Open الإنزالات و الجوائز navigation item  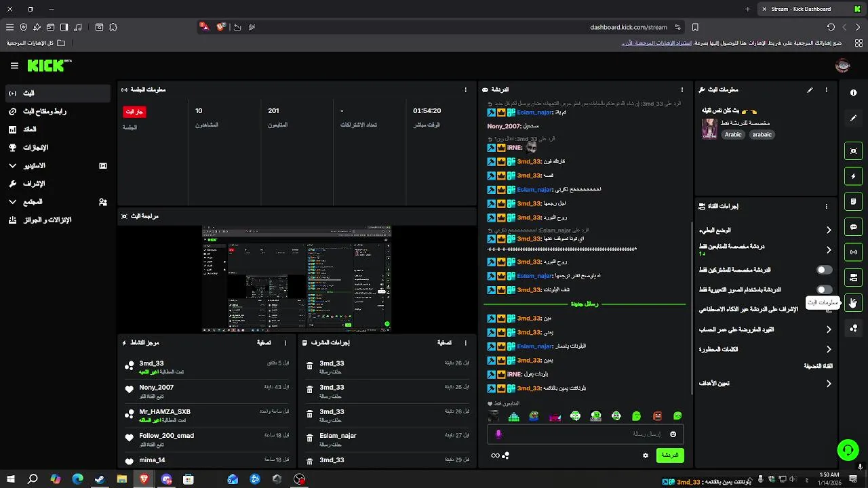click(x=58, y=220)
